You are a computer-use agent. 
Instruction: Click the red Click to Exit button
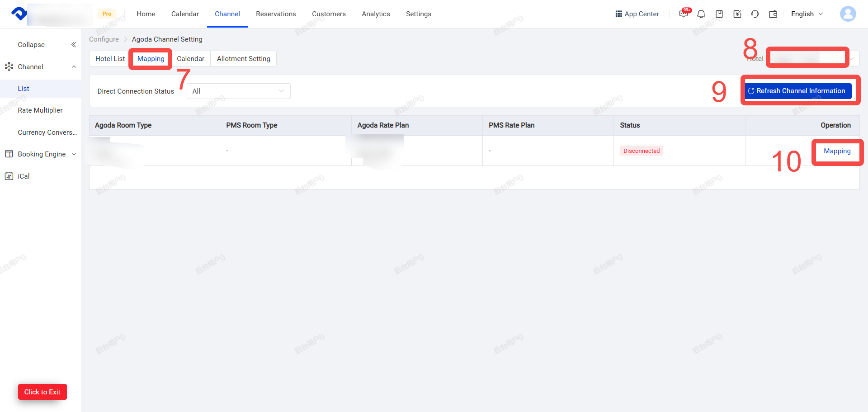[42, 392]
